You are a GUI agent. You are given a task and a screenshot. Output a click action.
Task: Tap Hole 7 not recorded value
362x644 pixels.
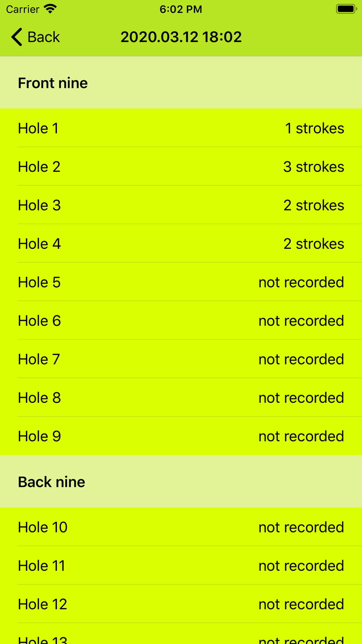[301, 359]
